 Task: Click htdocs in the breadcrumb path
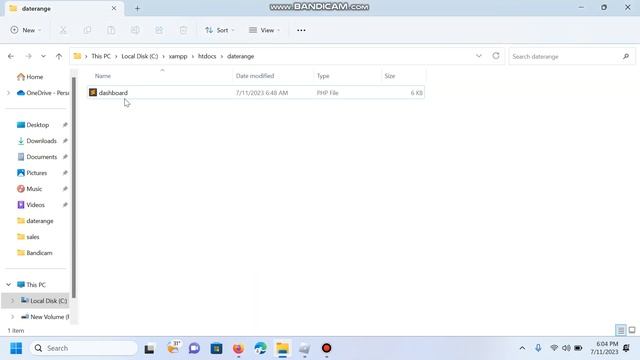(x=207, y=56)
